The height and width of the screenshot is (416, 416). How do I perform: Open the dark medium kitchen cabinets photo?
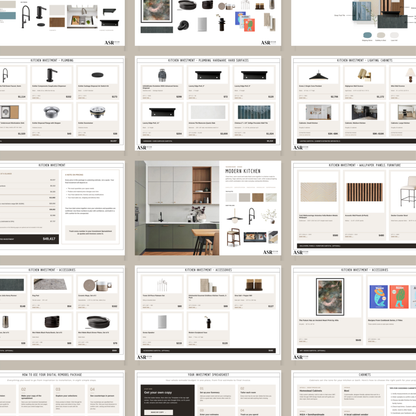click(x=364, y=112)
